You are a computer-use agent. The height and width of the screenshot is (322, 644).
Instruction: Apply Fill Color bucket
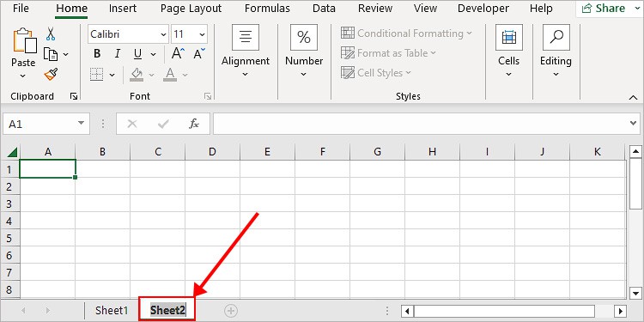tap(137, 75)
